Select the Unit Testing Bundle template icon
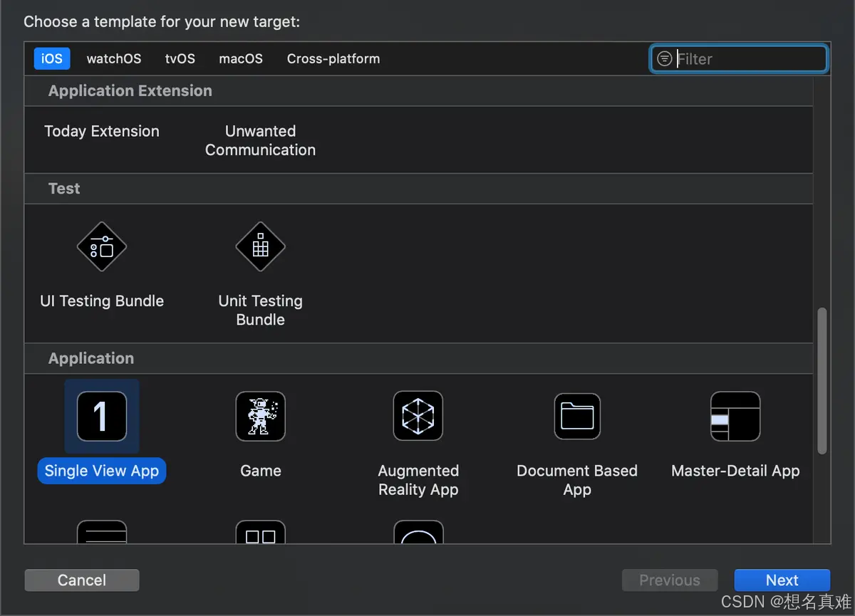Viewport: 855px width, 616px height. [x=260, y=247]
